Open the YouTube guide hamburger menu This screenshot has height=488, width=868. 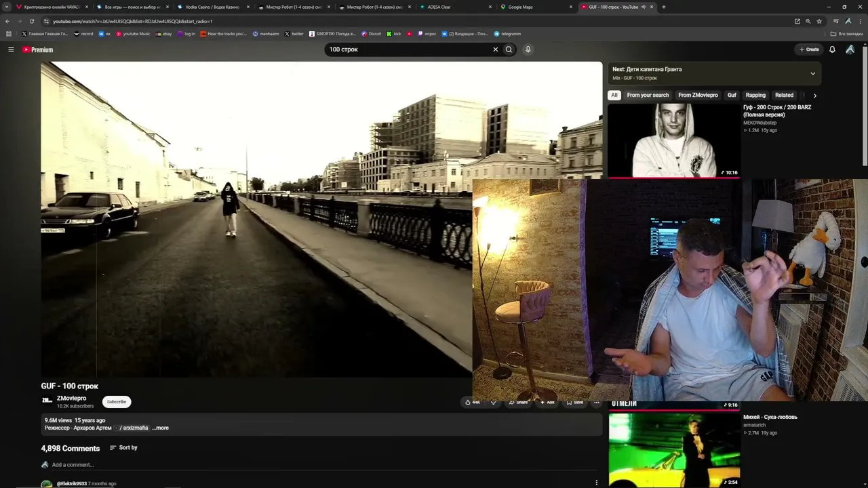pyautogui.click(x=11, y=49)
